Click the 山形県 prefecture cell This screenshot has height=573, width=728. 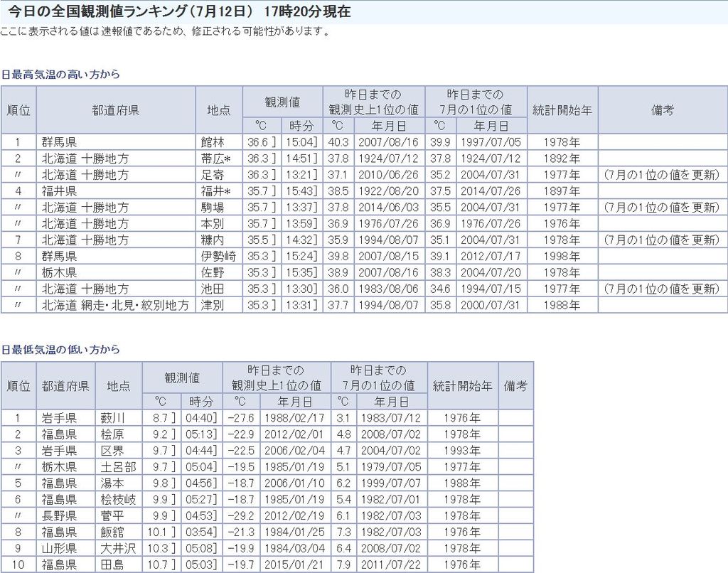tap(60, 548)
